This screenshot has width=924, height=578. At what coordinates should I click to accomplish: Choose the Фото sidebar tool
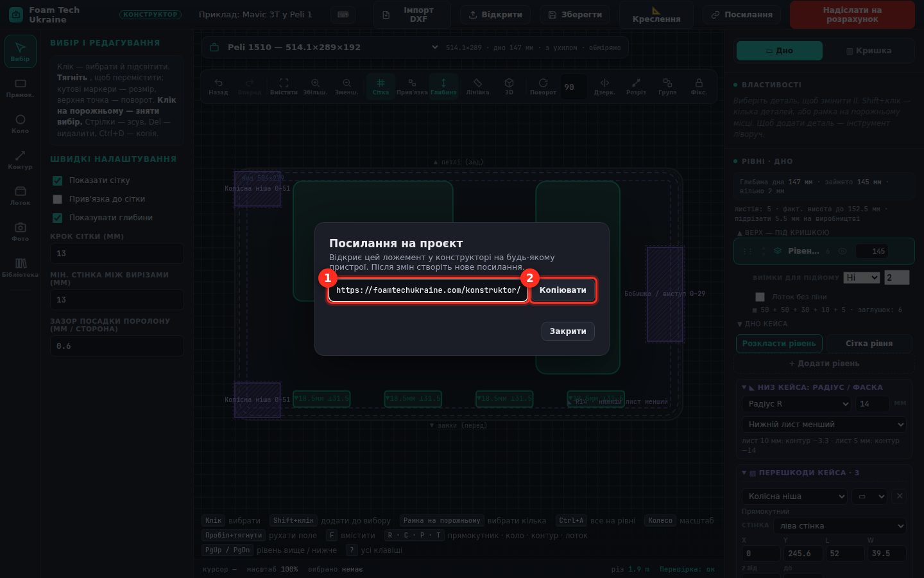click(20, 232)
